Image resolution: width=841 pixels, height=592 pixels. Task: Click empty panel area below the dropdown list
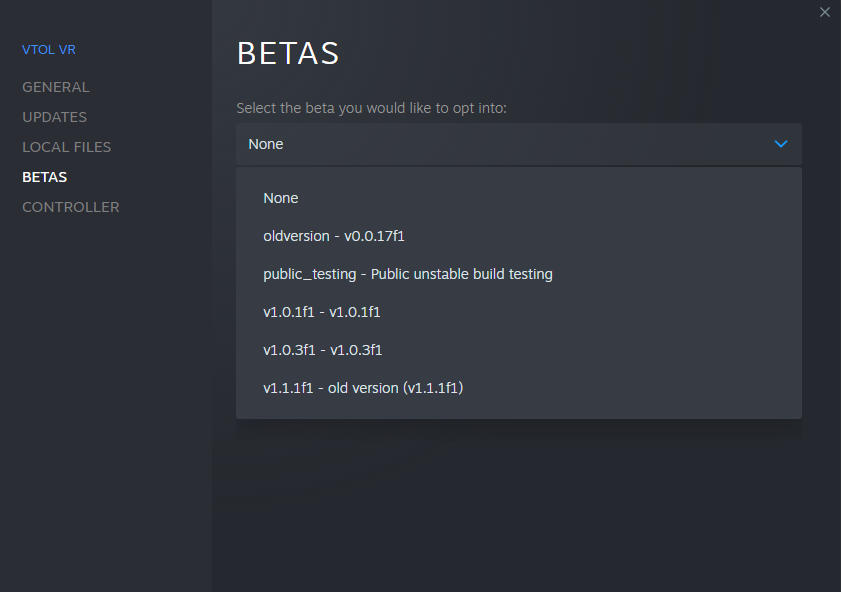518,500
